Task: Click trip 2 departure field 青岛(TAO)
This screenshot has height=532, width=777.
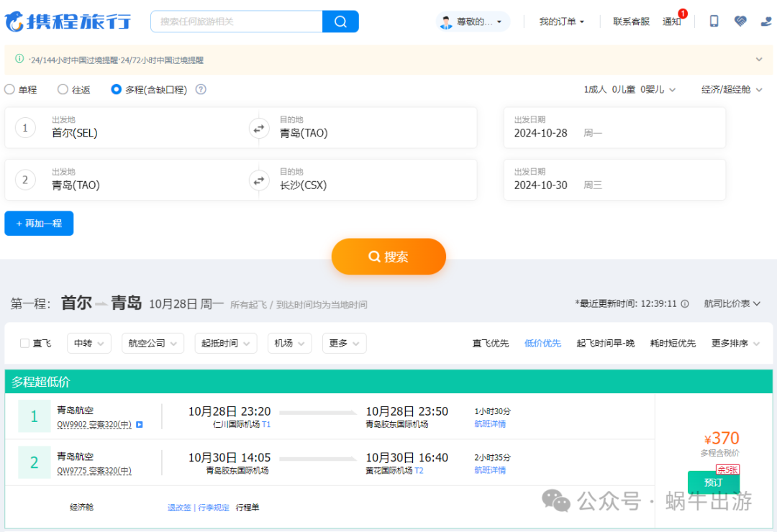Action: point(132,180)
